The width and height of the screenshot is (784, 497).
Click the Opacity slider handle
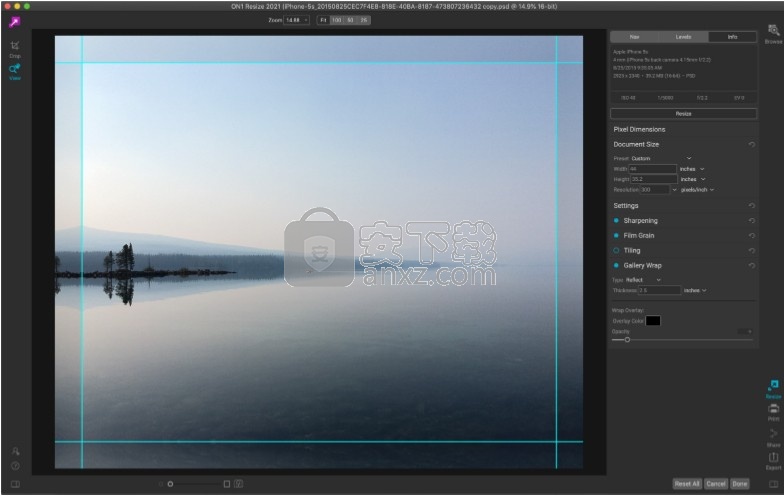pyautogui.click(x=627, y=340)
